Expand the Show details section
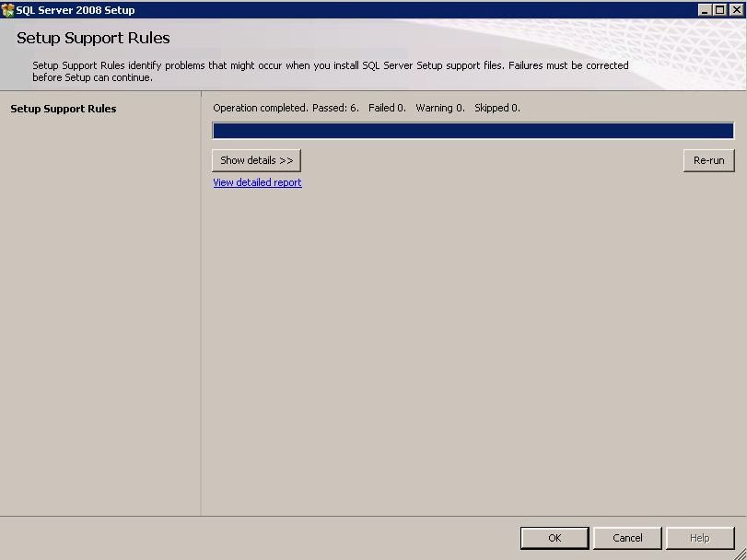 (256, 160)
